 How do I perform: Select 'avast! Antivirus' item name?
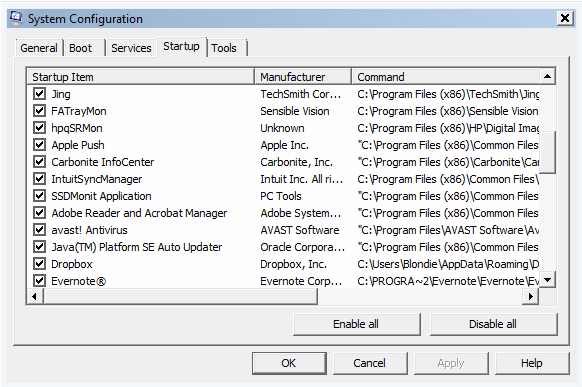point(89,230)
